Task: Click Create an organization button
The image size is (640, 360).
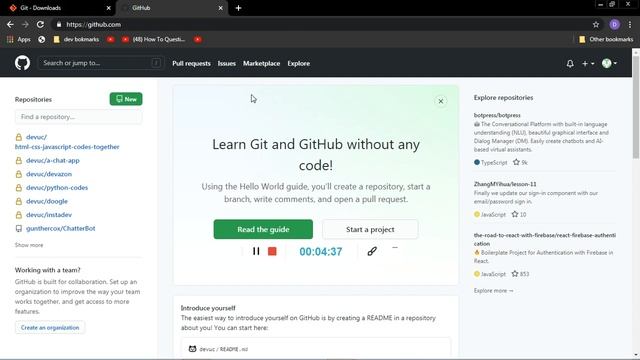Action: pyautogui.click(x=50, y=328)
